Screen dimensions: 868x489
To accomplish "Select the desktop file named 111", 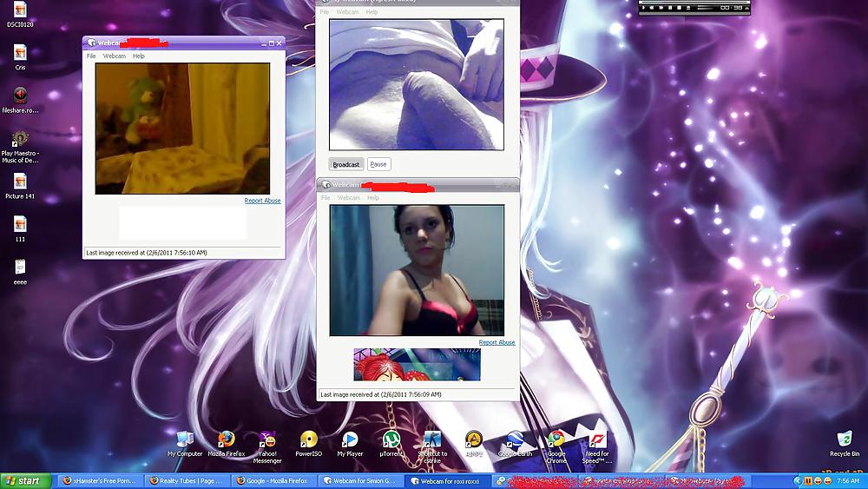I will coord(20,229).
